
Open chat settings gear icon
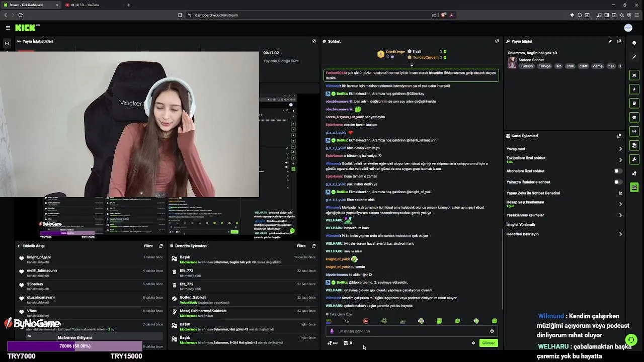pyautogui.click(x=473, y=343)
